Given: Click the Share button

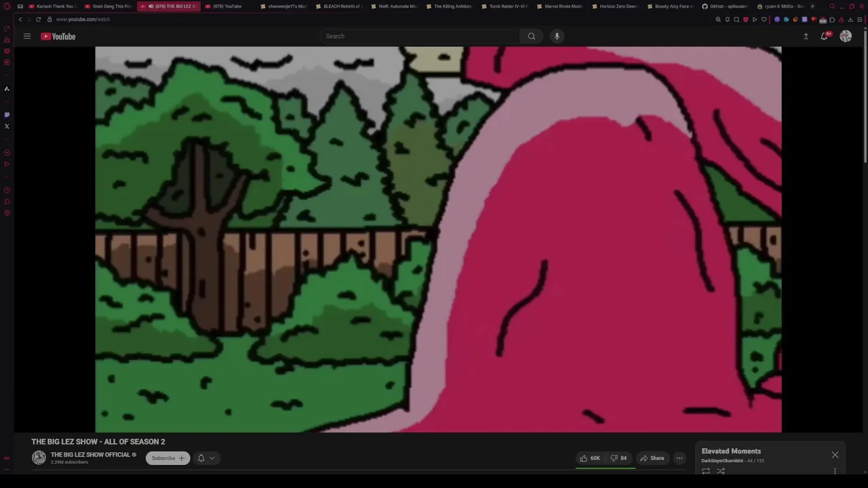Looking at the screenshot, I should pos(652,458).
